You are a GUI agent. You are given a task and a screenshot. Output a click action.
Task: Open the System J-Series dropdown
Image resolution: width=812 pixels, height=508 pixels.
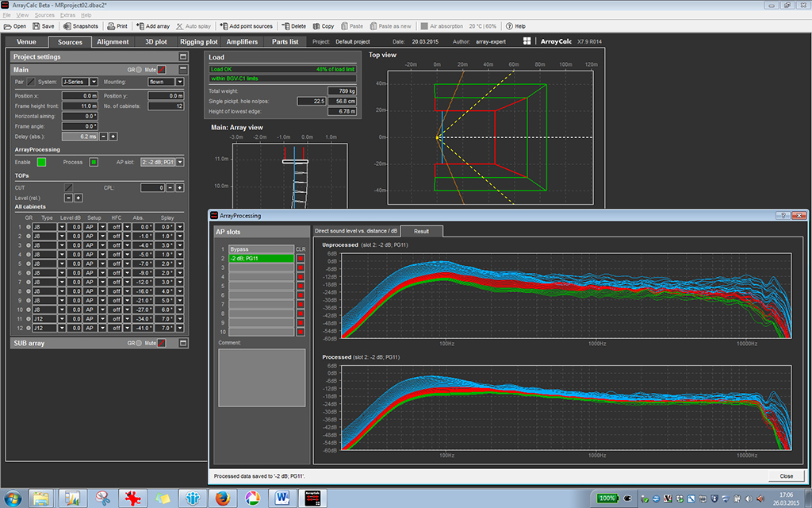pyautogui.click(x=94, y=82)
